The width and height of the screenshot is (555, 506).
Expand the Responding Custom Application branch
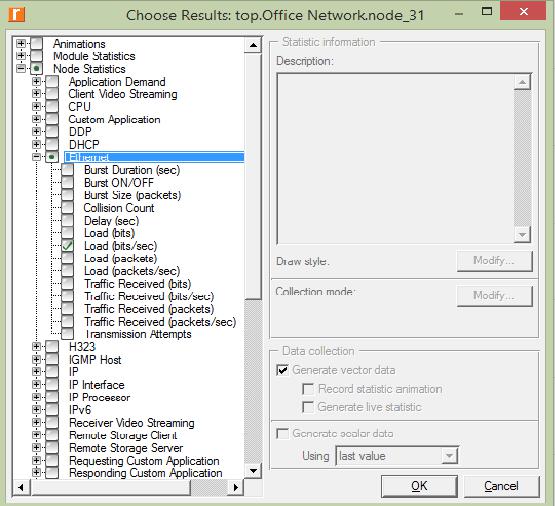(36, 472)
